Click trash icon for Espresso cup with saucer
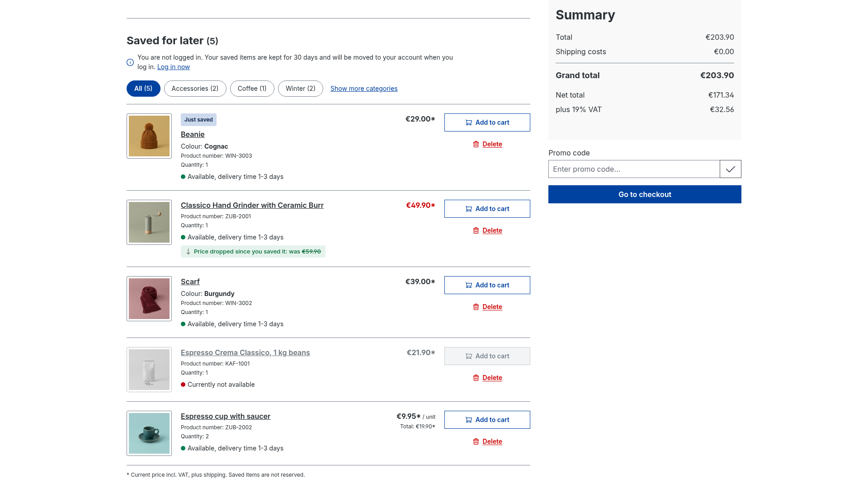Screen dimensions: 868x488 pyautogui.click(x=476, y=441)
